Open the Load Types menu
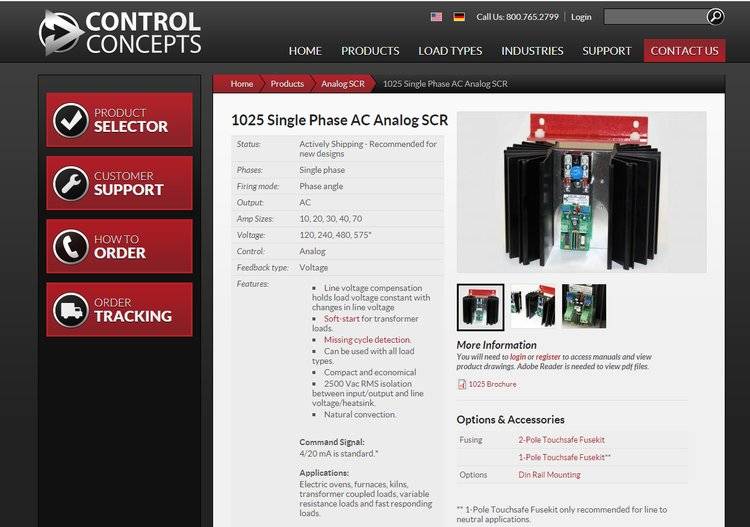 450,51
